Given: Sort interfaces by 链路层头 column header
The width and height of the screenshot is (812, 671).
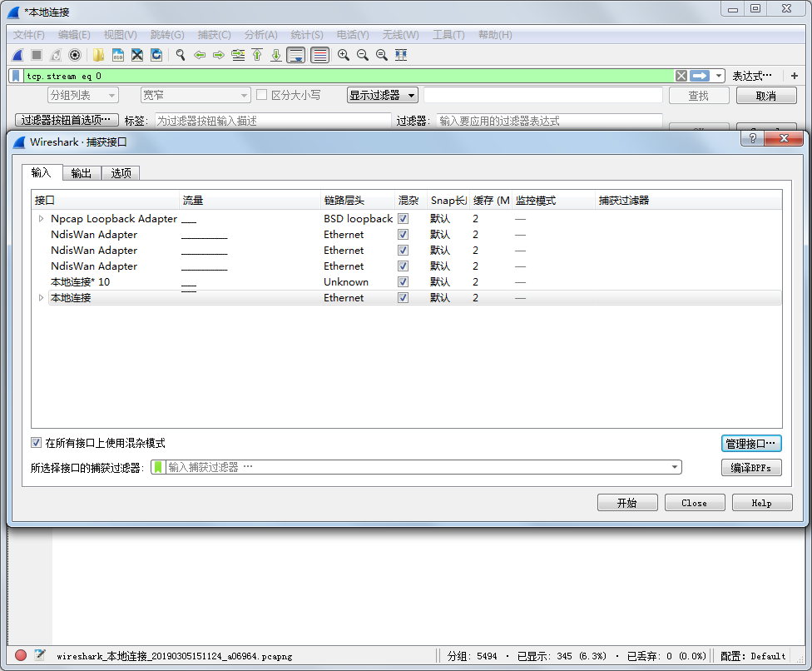Looking at the screenshot, I should pos(357,201).
